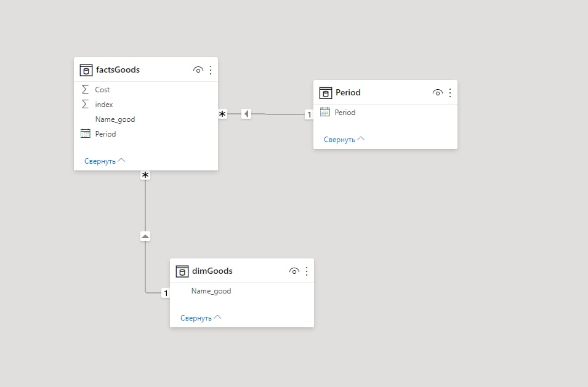Select the index field in factsGoods
The height and width of the screenshot is (387, 588).
click(146, 105)
